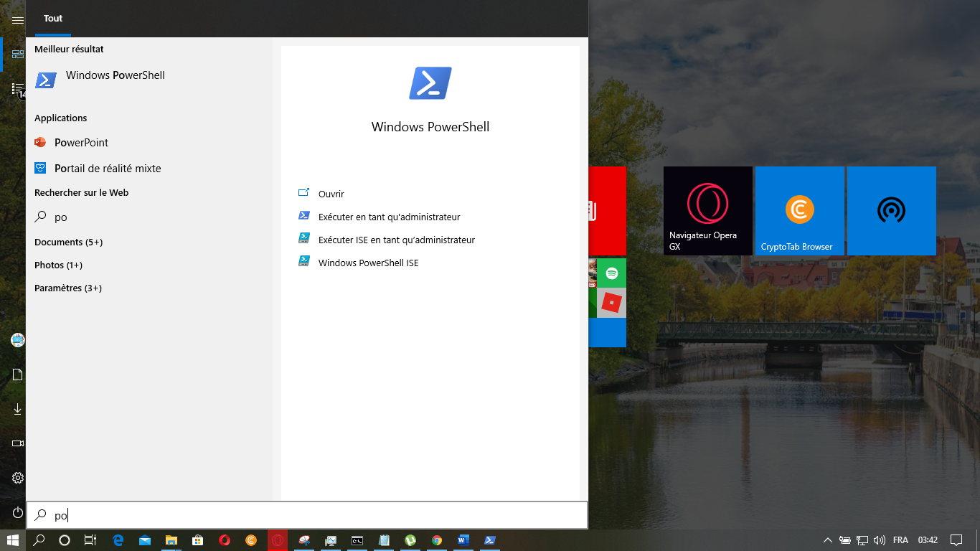
Task: Open Mail app from taskbar
Action: pos(145,540)
